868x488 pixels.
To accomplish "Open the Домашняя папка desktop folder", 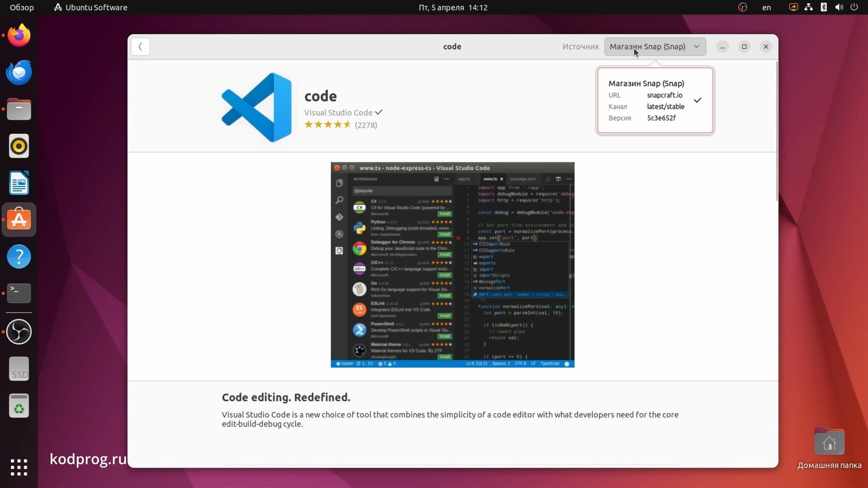I will 829,449.
